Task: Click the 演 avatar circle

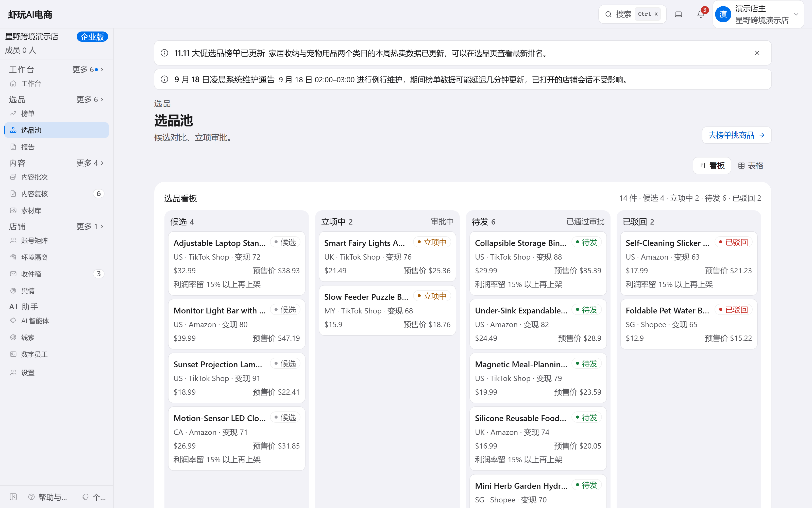Action: 723,14
